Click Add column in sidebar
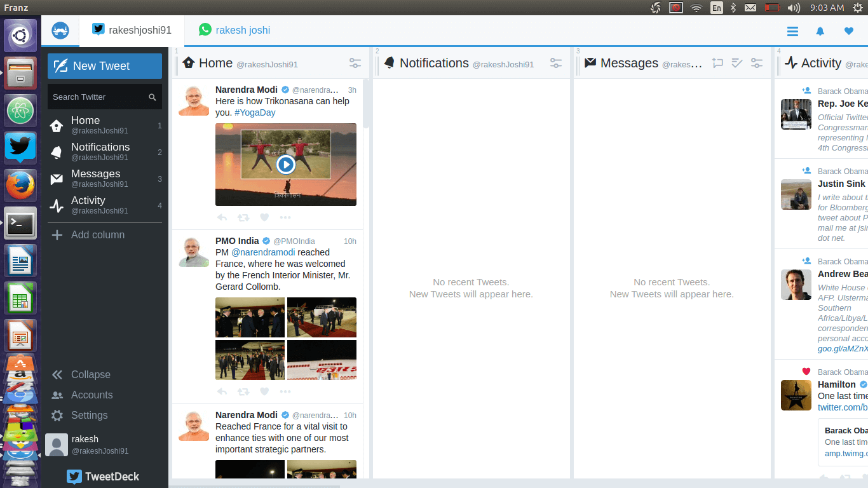 (x=88, y=234)
